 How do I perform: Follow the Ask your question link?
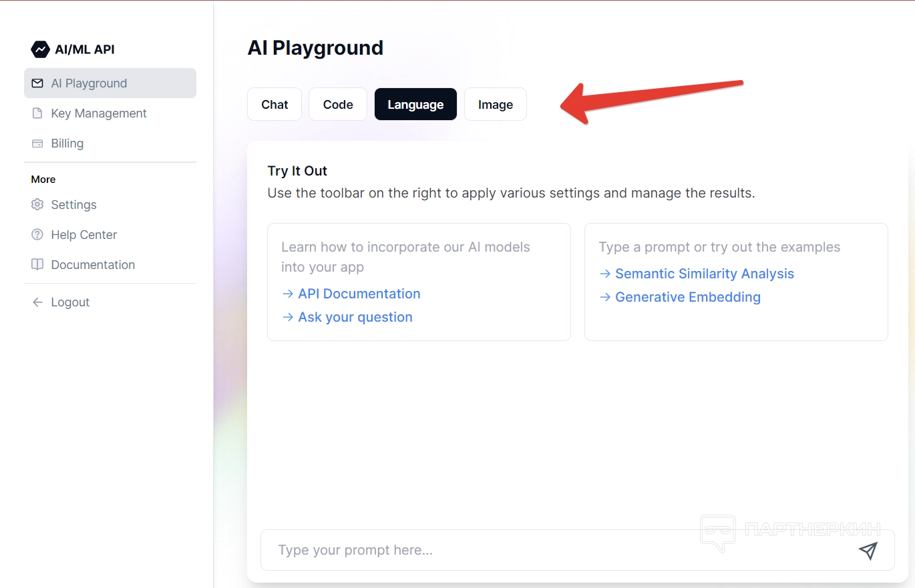(x=355, y=317)
